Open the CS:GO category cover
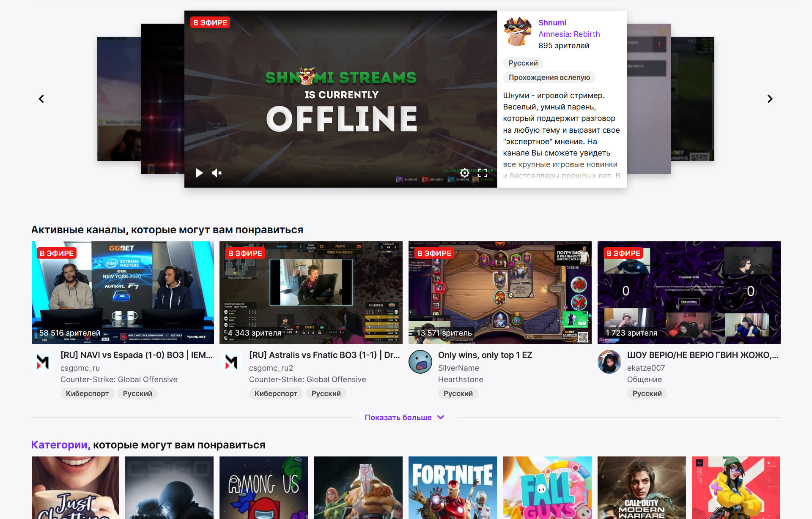The image size is (812, 519). [x=169, y=488]
